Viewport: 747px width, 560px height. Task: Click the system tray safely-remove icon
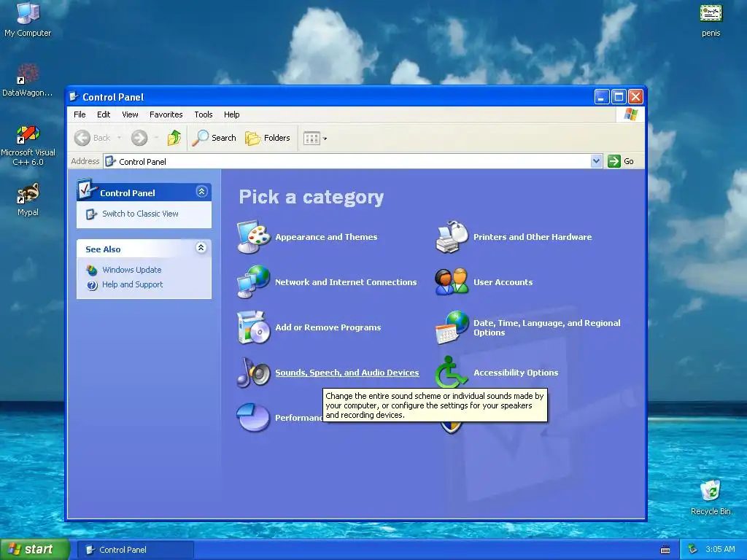click(693, 549)
